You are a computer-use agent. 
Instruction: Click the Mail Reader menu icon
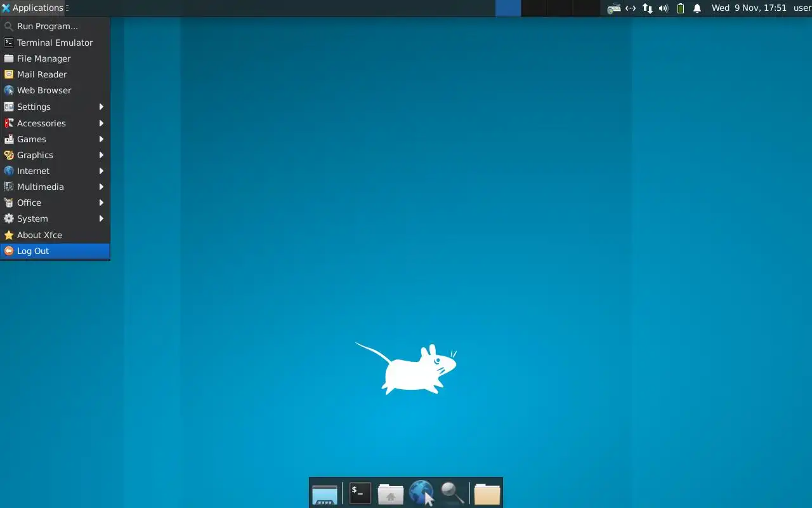point(9,74)
